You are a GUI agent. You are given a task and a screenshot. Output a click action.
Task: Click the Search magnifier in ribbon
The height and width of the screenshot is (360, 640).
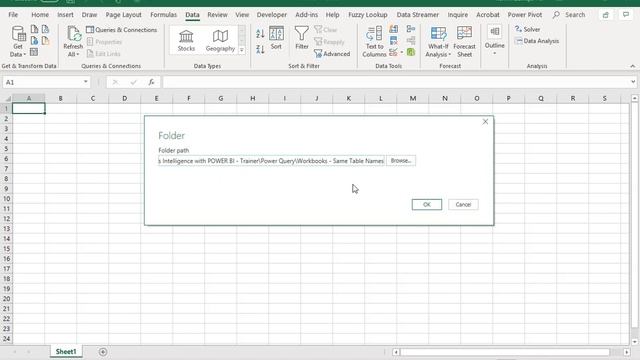[556, 15]
